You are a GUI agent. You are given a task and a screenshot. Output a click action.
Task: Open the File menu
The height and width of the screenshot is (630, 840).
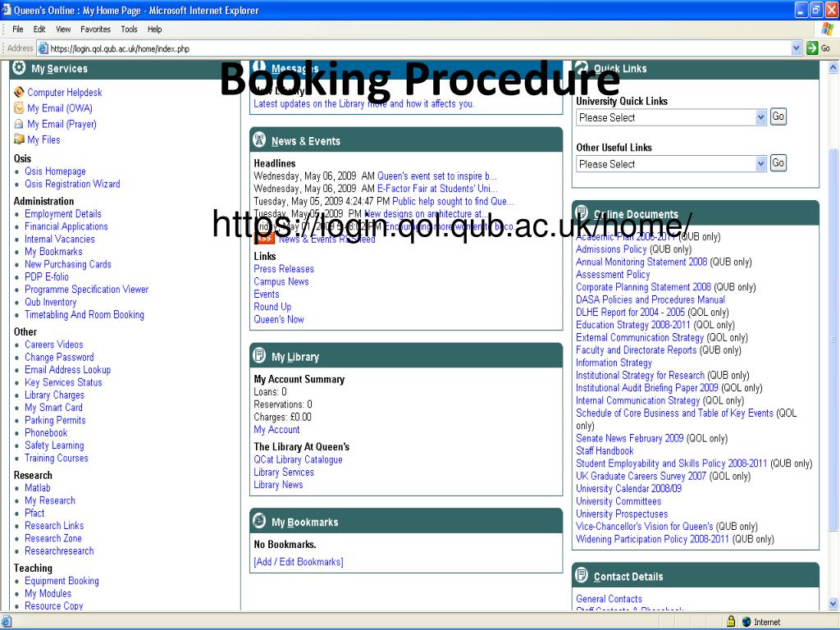point(18,30)
